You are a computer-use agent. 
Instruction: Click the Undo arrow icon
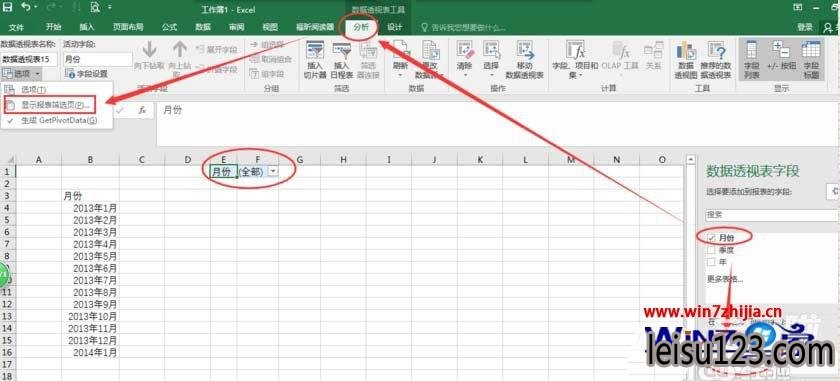(x=26, y=8)
